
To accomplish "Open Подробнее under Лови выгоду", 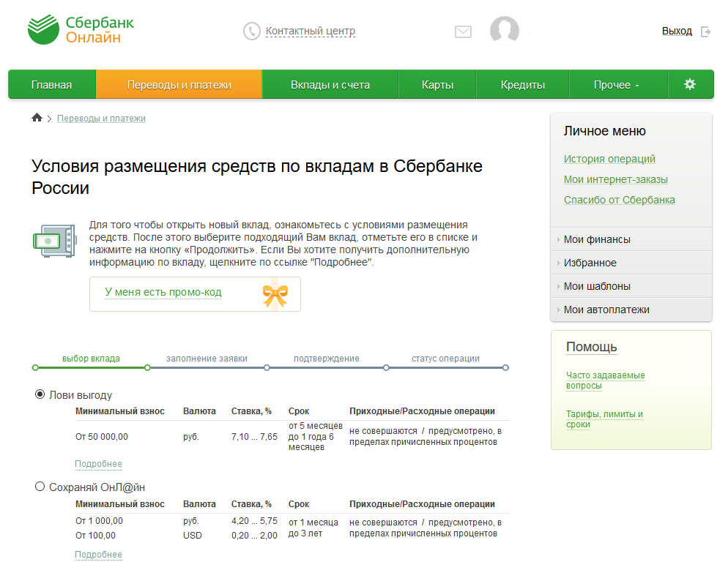I will coord(98,464).
